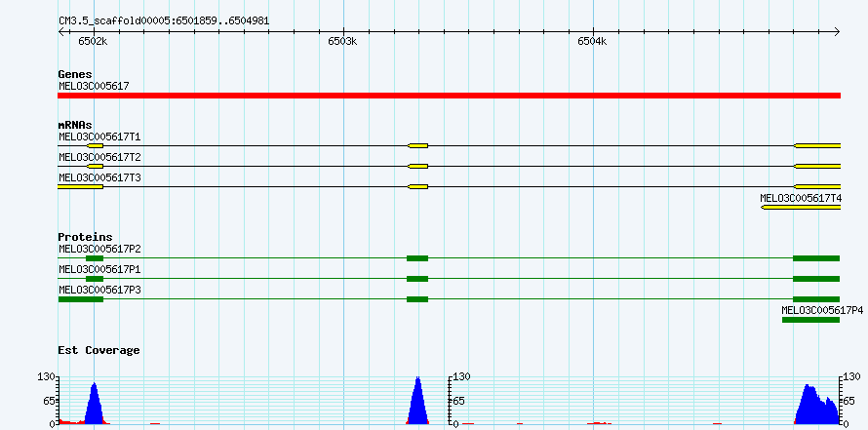Select the MEL03C005617T2 mRNA label
Viewport: 868px width, 430px height.
[99, 157]
